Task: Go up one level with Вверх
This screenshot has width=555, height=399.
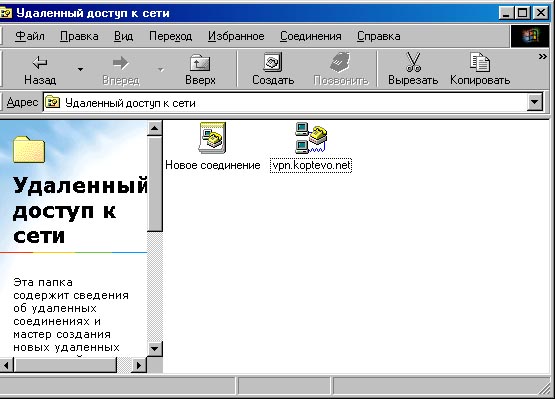Action: 200,70
